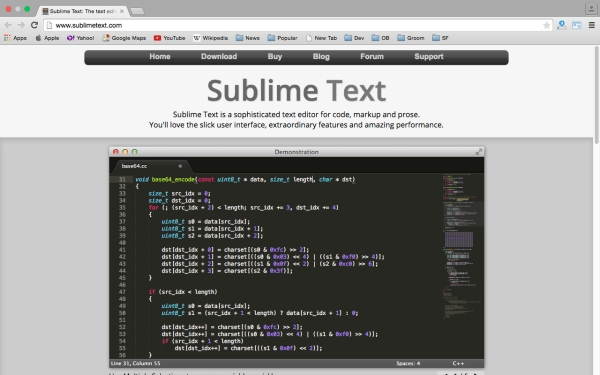Expand the Popular bookmark folder
This screenshot has height=375, width=600.
(x=282, y=38)
